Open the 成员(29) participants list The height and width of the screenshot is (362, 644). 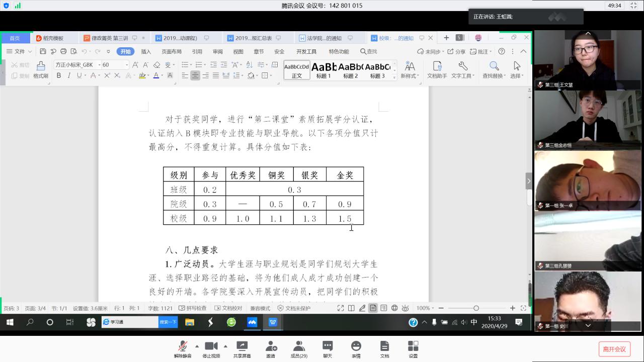click(299, 348)
